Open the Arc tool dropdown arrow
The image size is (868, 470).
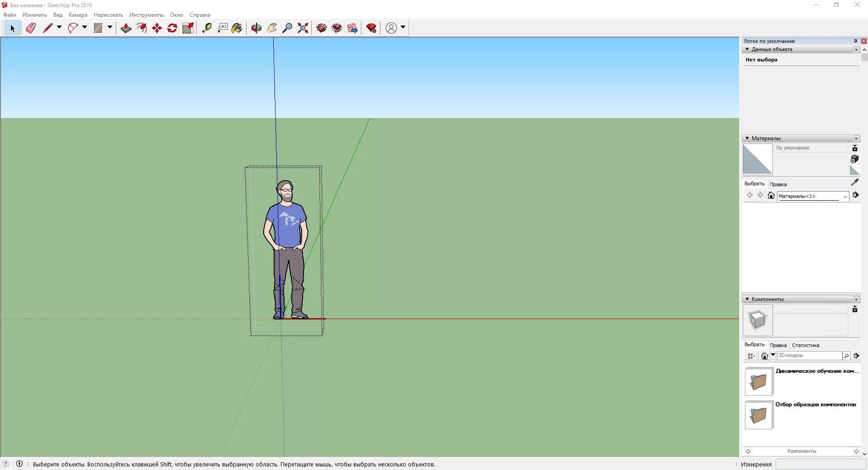85,28
